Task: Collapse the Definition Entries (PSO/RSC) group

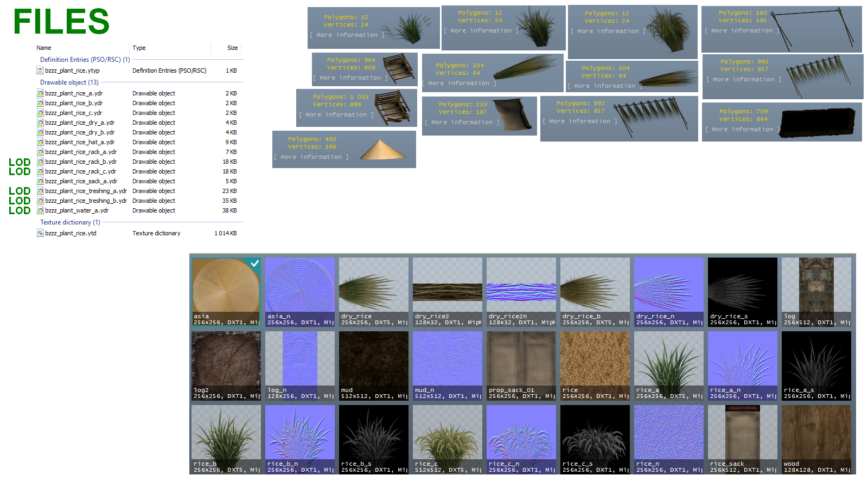Action: coord(85,60)
